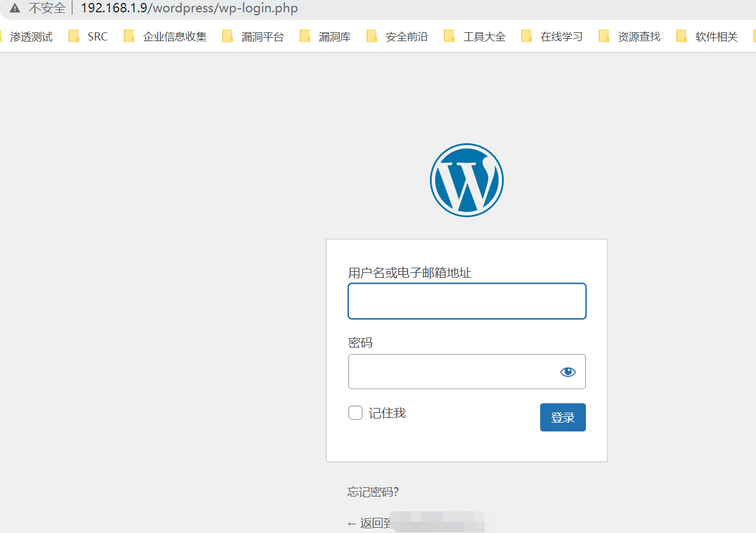Open the SRC bookmark folder

coord(89,36)
